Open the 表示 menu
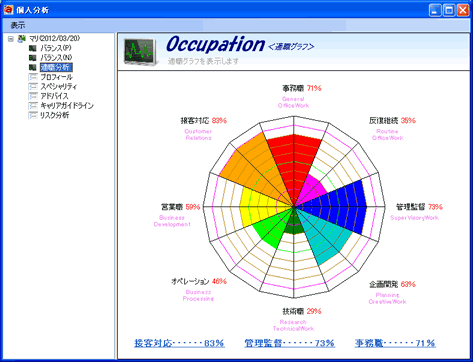Screen dimensions: 473x362 [17, 25]
